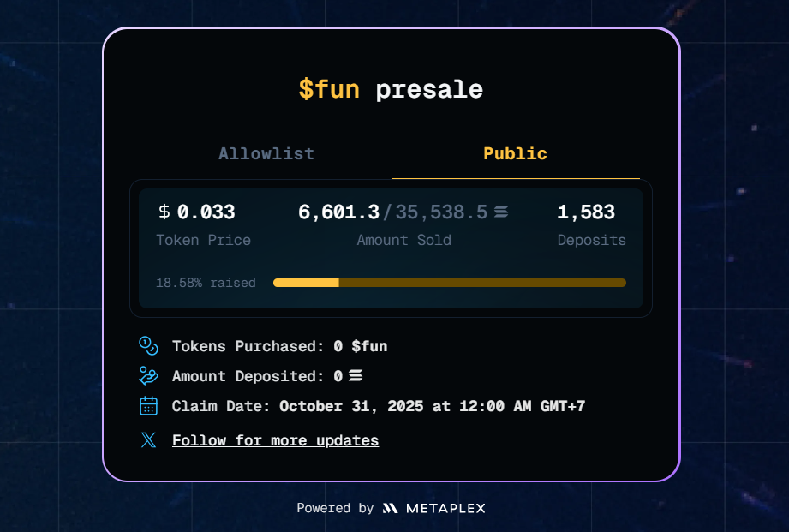This screenshot has height=532, width=789.
Task: Click the $fun presale heading
Action: (x=391, y=89)
